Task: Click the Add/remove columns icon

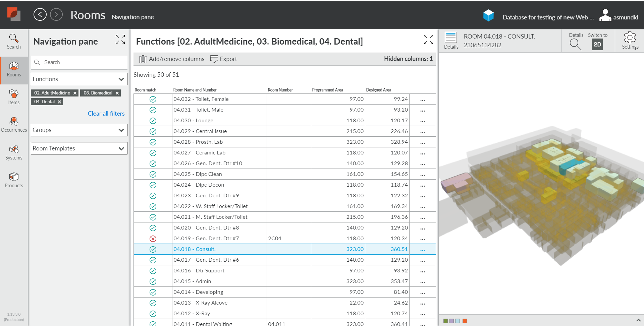Action: click(143, 59)
